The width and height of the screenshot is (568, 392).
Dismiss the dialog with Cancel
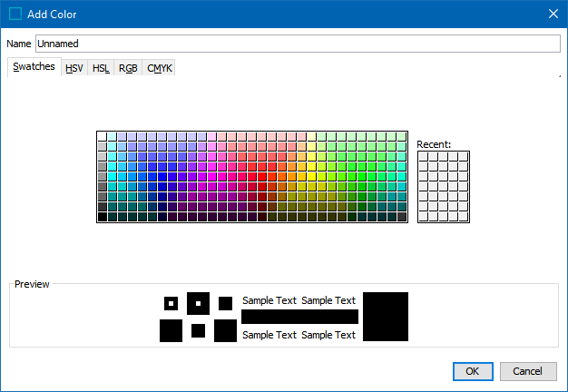tap(528, 371)
